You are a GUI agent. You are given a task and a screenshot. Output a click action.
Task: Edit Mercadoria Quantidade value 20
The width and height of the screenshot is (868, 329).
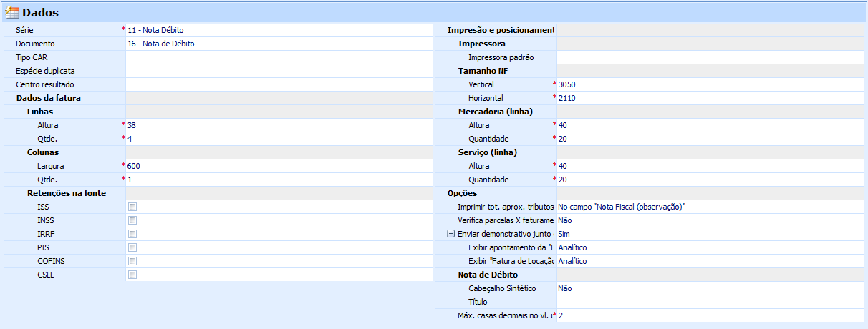[x=710, y=139]
